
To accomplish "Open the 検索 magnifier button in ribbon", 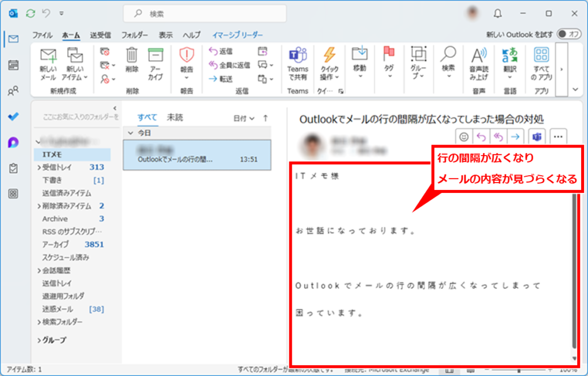I will coord(448,63).
